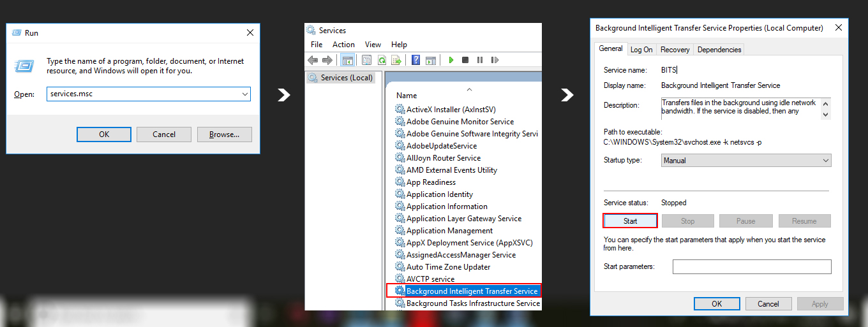Open the View menu in Services
The image size is (868, 327).
pyautogui.click(x=373, y=45)
